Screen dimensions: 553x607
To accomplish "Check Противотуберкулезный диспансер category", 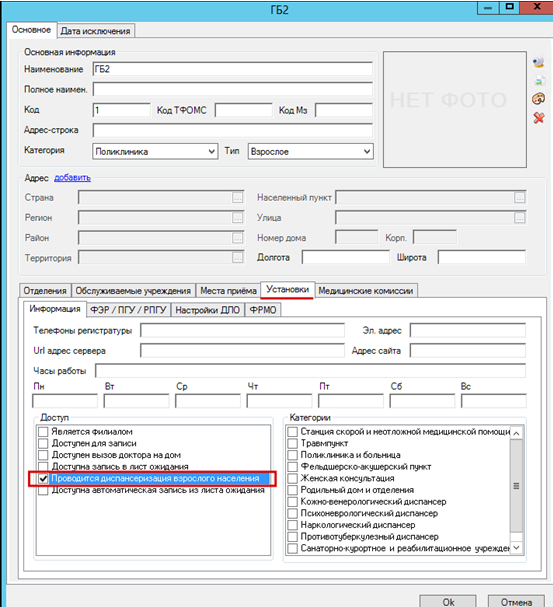I will pyautogui.click(x=293, y=537).
